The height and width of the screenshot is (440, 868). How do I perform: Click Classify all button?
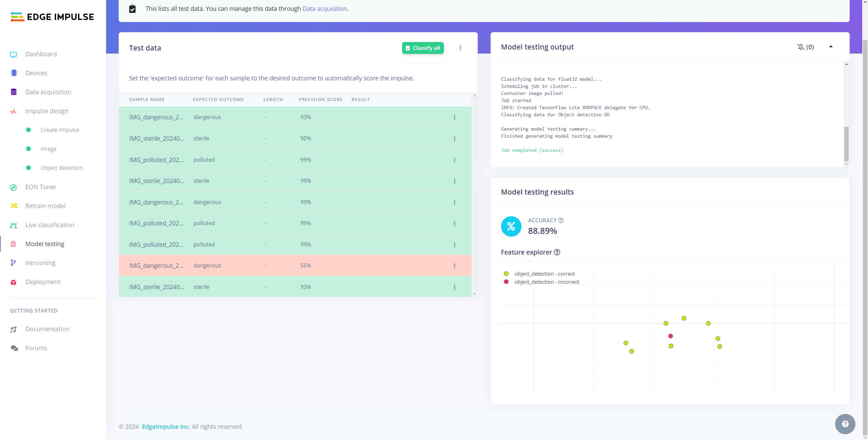pyautogui.click(x=422, y=47)
